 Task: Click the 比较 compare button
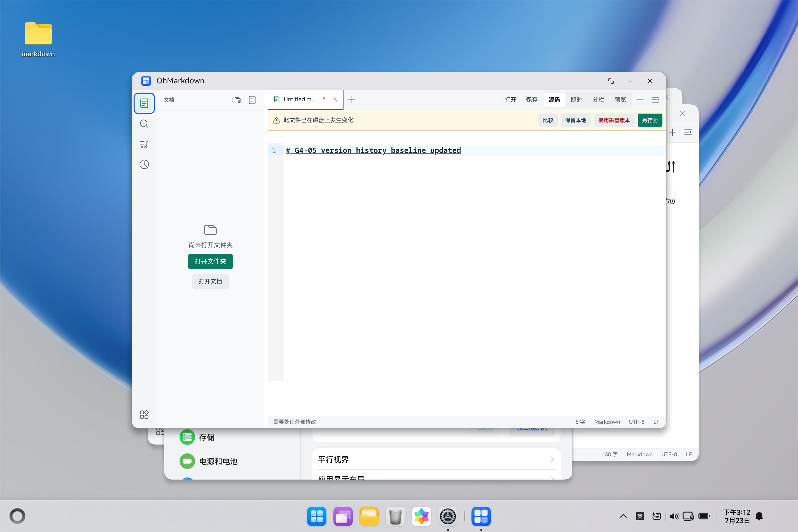(x=548, y=120)
